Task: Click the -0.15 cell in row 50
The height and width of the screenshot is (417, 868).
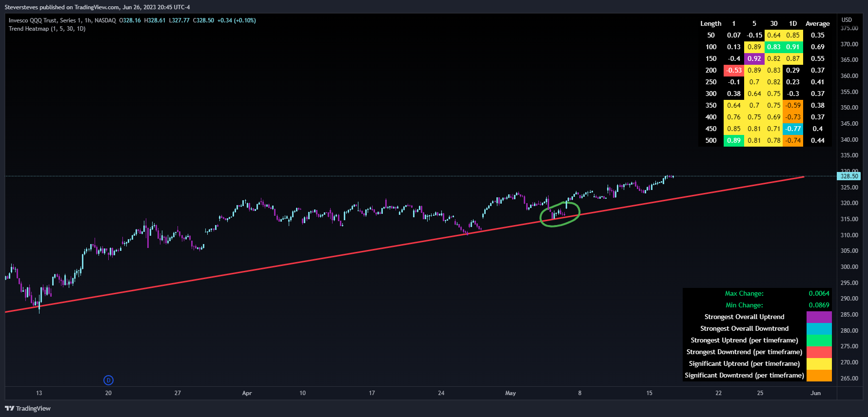Action: coord(754,35)
